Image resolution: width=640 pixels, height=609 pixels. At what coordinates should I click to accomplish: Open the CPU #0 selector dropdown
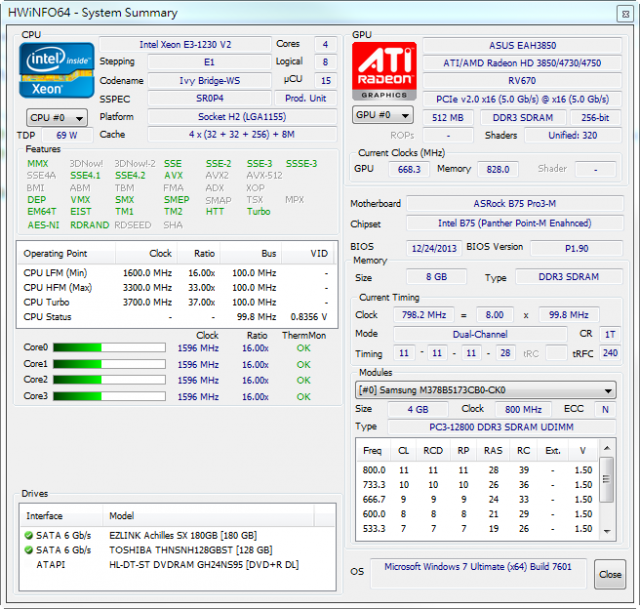tap(57, 118)
